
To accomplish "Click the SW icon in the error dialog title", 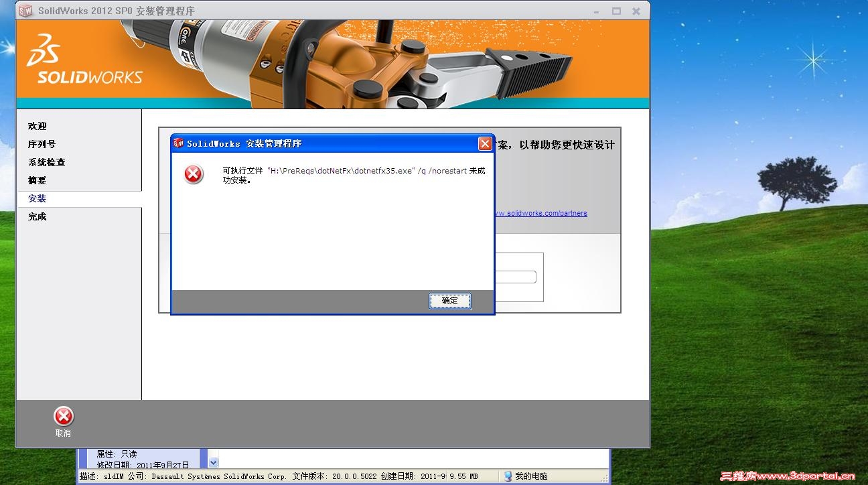I will [179, 143].
